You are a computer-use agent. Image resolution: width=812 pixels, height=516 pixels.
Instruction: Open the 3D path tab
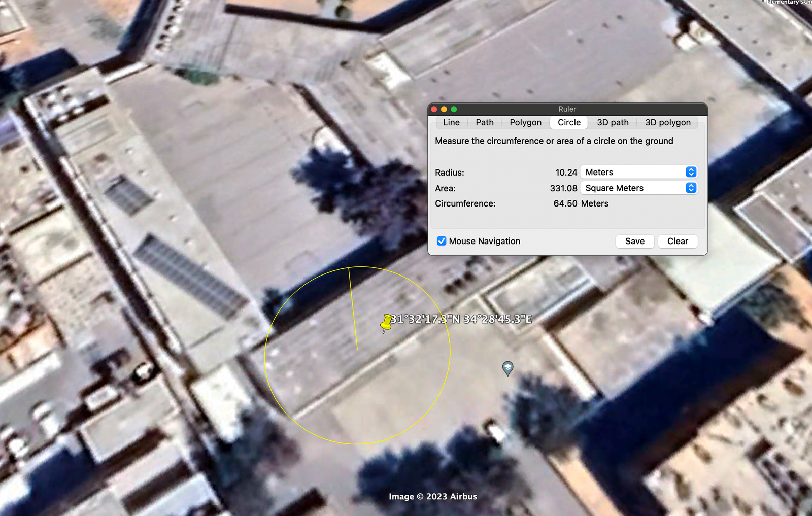613,122
